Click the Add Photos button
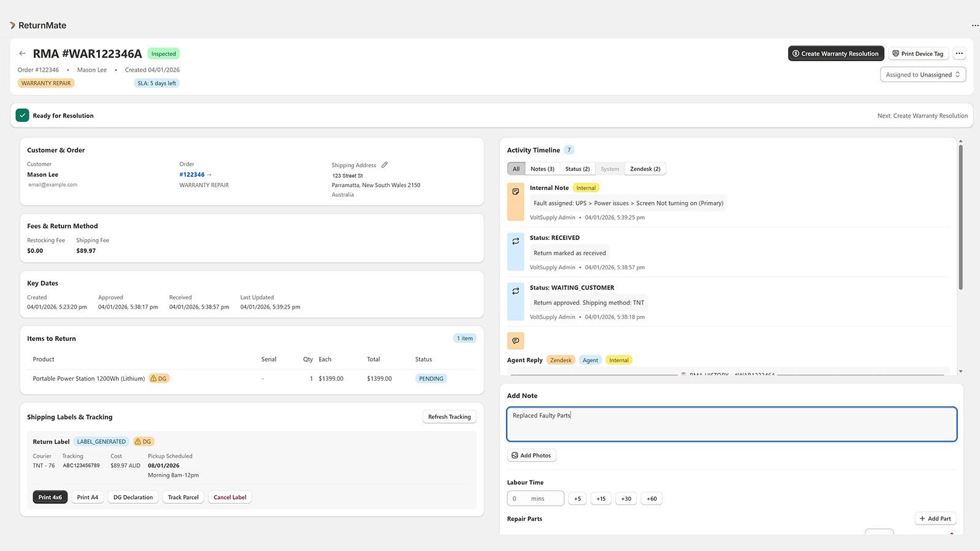 click(x=532, y=455)
